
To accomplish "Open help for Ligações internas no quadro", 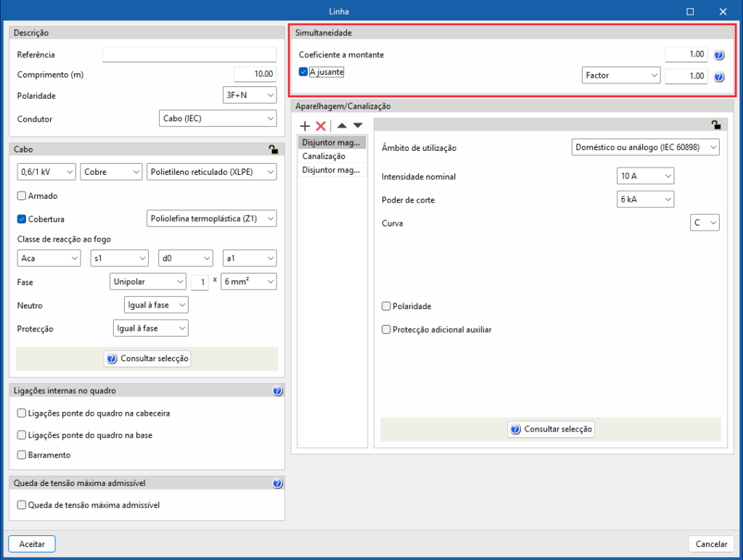I will pyautogui.click(x=278, y=391).
